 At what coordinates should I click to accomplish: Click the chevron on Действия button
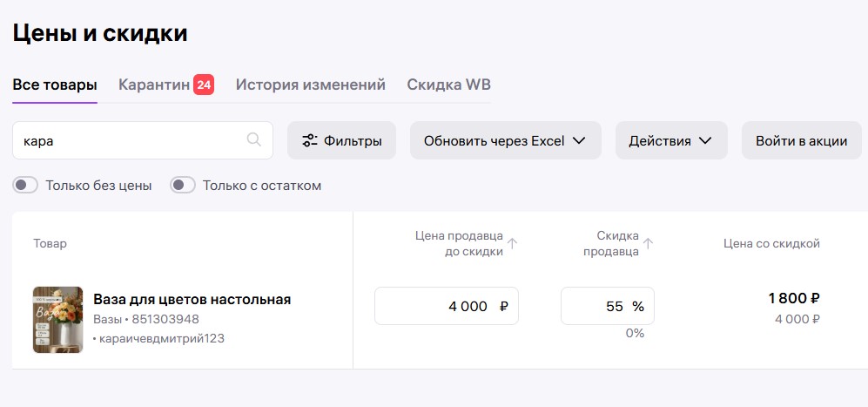tap(705, 140)
